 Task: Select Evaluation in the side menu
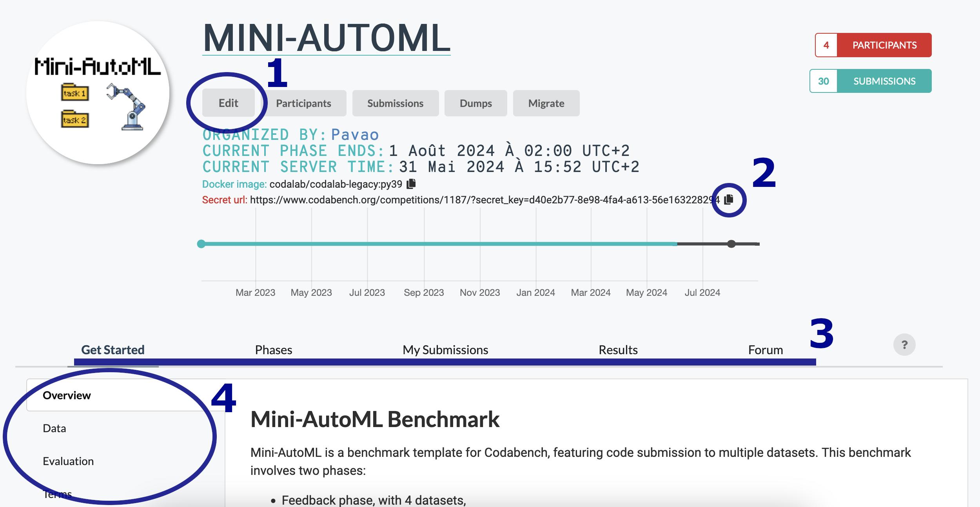click(68, 461)
